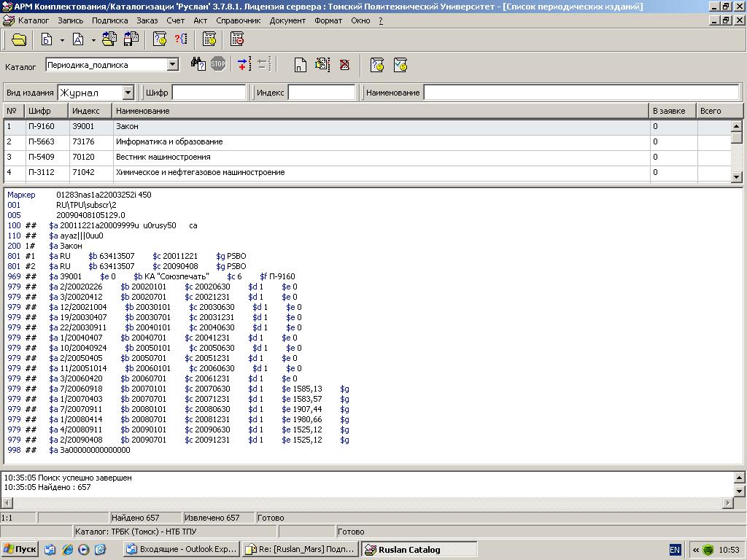Click the blue arrow with red plus icon
747x560 pixels.
coord(244,65)
